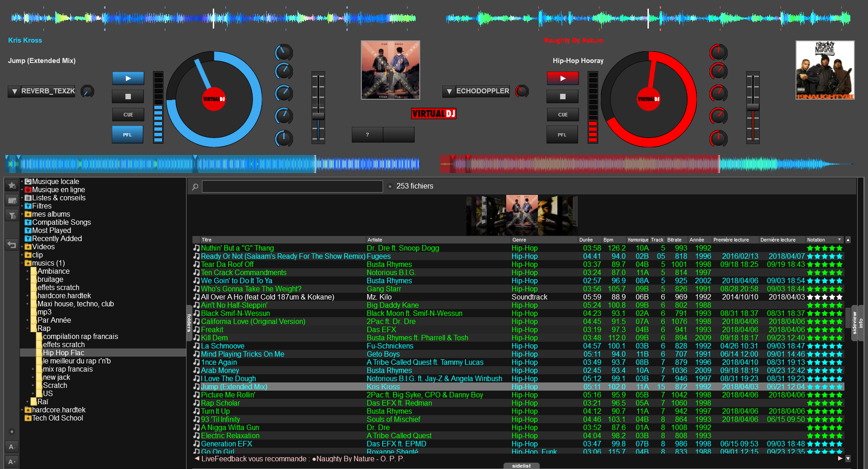Select the track California Love (Original Version)
868x469 pixels.
518,321
